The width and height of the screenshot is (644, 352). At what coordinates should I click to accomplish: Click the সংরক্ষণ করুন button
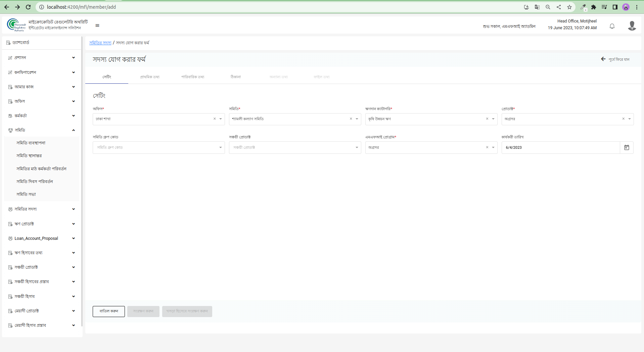(x=143, y=311)
